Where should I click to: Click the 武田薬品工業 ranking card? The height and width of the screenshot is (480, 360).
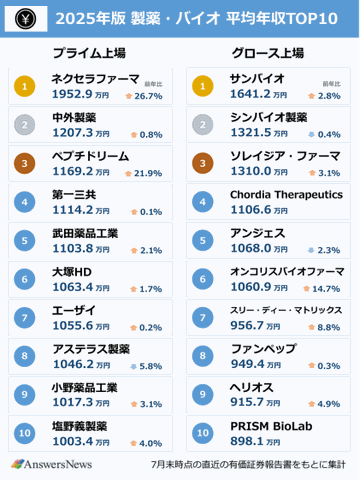[90, 241]
